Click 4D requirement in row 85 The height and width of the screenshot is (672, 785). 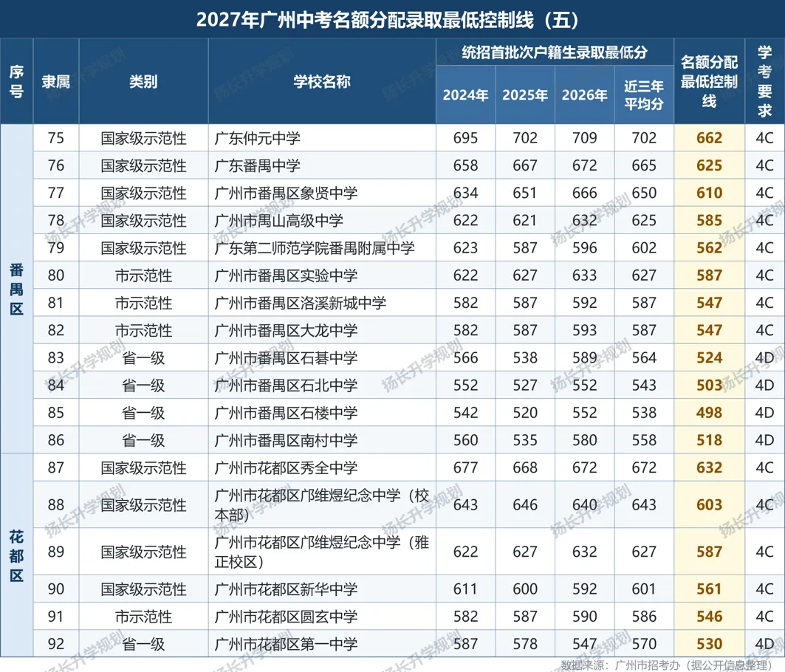[x=764, y=413]
